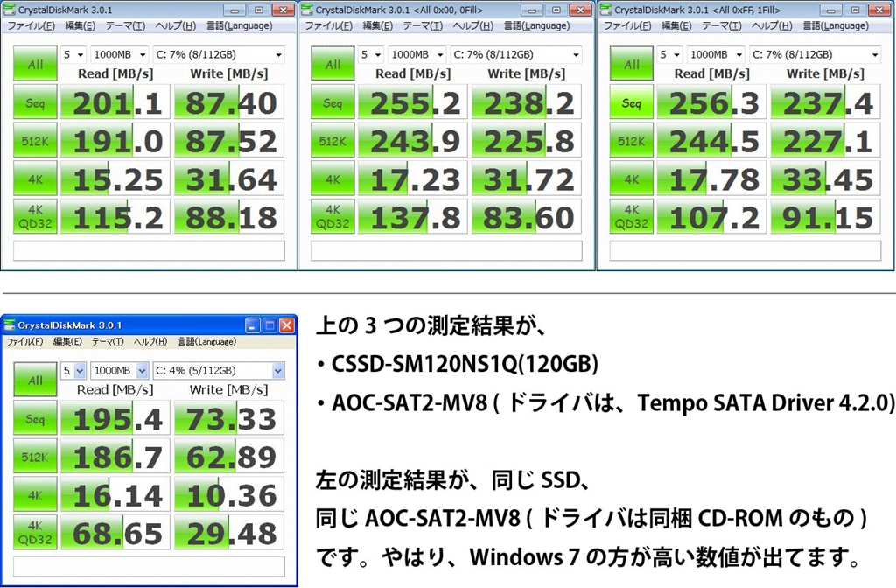Click 4K QD32 button in first top window
This screenshot has height=588, width=896.
pos(35,217)
